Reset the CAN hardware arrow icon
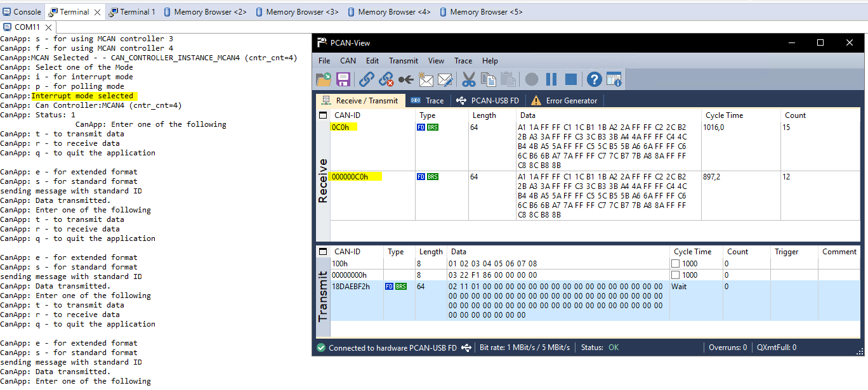 click(x=406, y=79)
